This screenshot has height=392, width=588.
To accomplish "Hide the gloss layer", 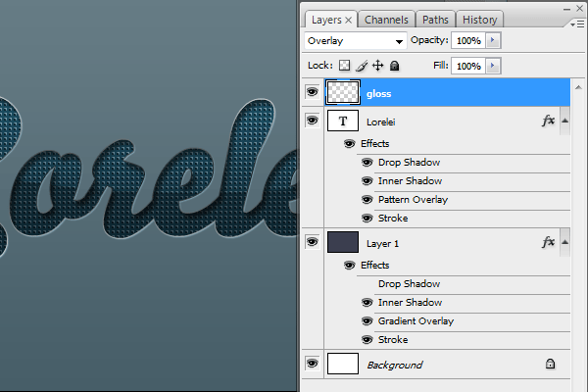I will (312, 92).
